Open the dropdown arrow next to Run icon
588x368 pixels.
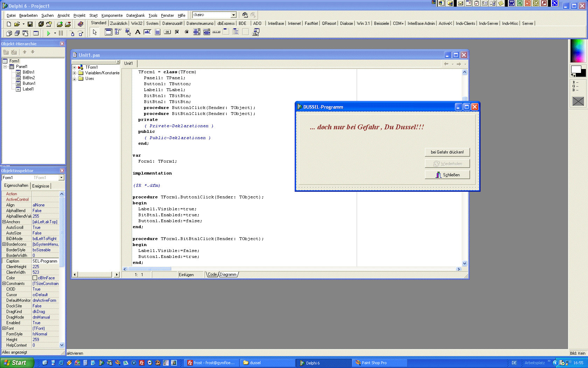pyautogui.click(x=55, y=33)
